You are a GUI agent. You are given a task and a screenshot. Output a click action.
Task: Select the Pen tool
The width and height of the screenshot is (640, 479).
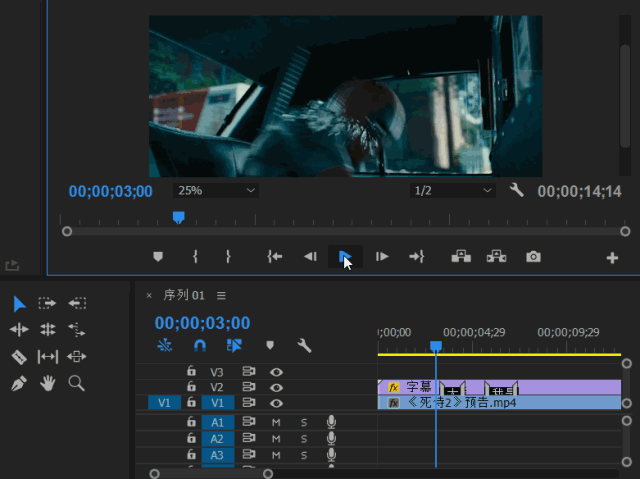pos(19,384)
